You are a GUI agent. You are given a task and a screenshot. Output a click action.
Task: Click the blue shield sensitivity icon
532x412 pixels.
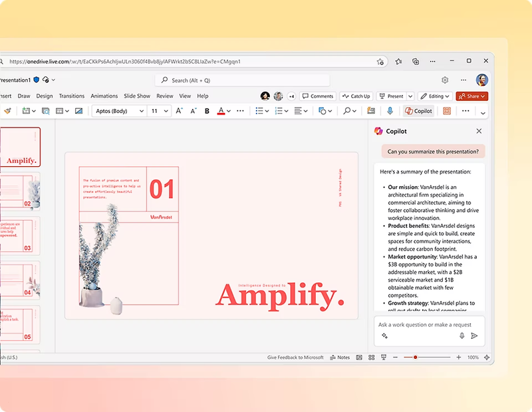coord(37,80)
